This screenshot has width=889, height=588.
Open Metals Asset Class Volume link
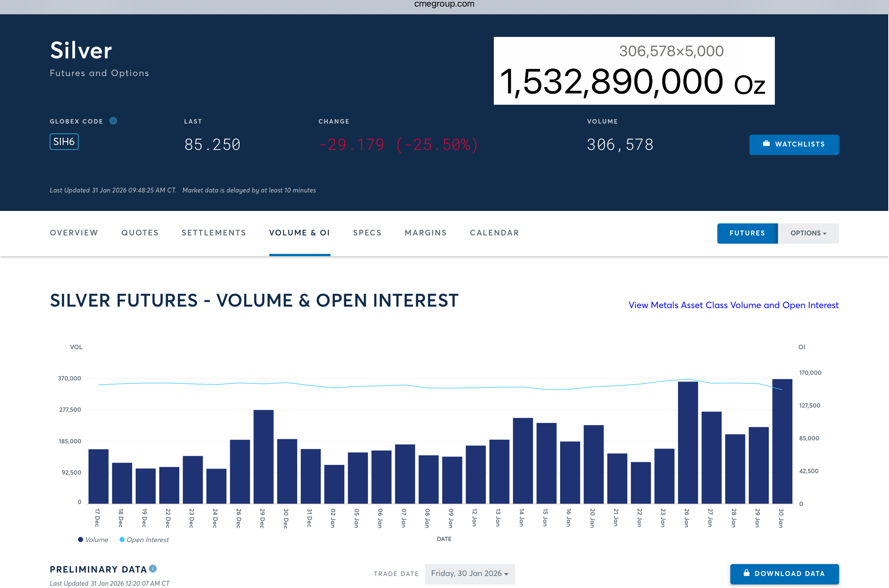(733, 305)
